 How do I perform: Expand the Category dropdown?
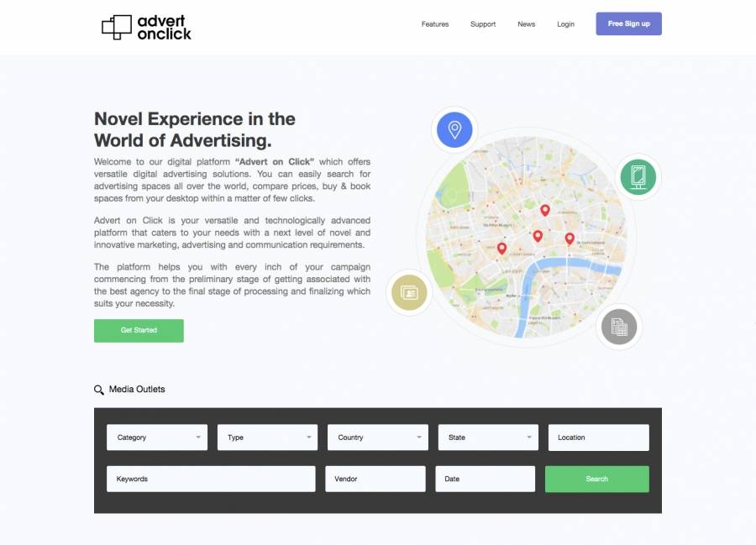[x=157, y=438]
